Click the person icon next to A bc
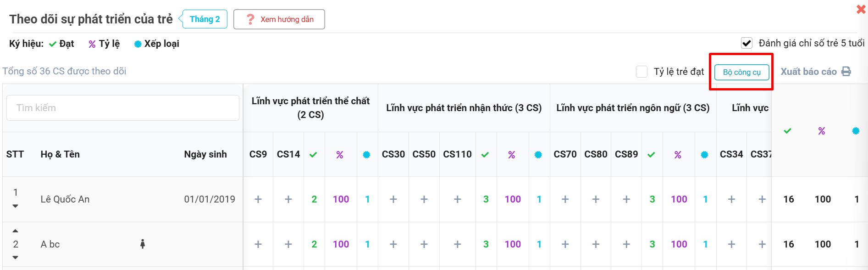The image size is (868, 270). coord(143,244)
